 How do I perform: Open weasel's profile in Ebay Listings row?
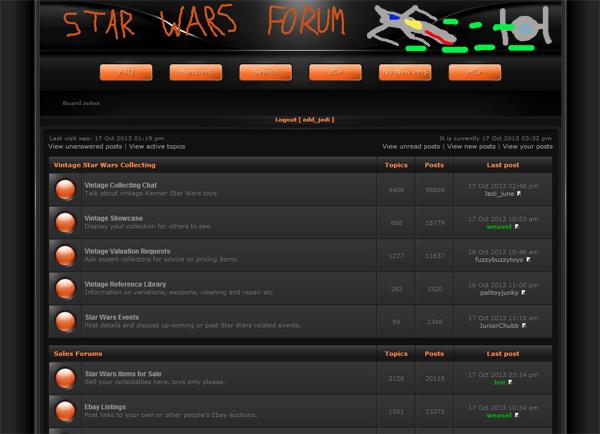tap(499, 416)
